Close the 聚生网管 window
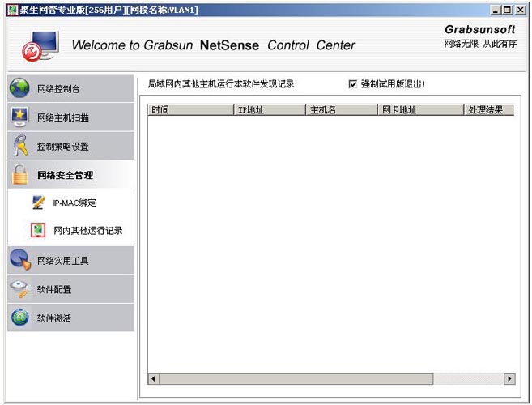This screenshot has width=532, height=405. 520,10
